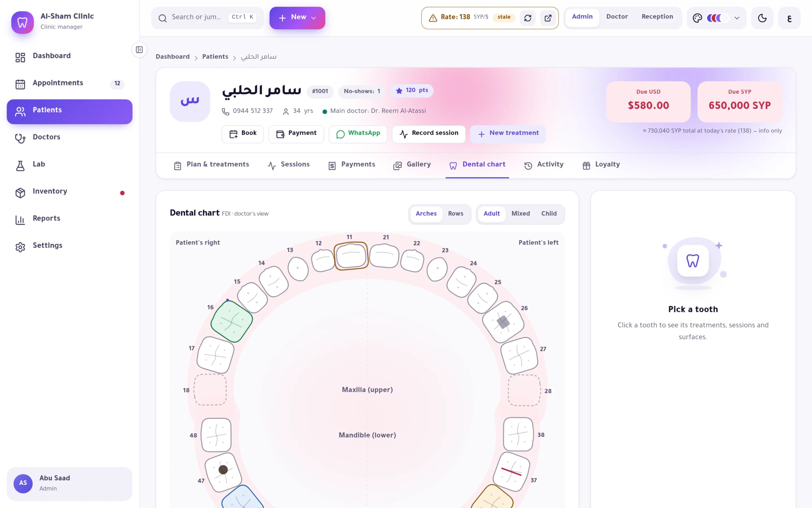
Task: Switch to Plan & treatments tab
Action: pos(211,165)
